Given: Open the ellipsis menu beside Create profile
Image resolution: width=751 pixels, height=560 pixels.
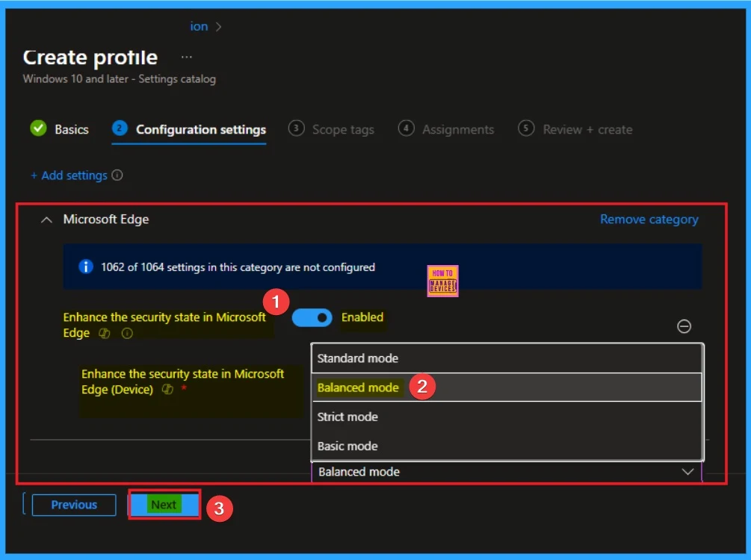Looking at the screenshot, I should pyautogui.click(x=186, y=57).
